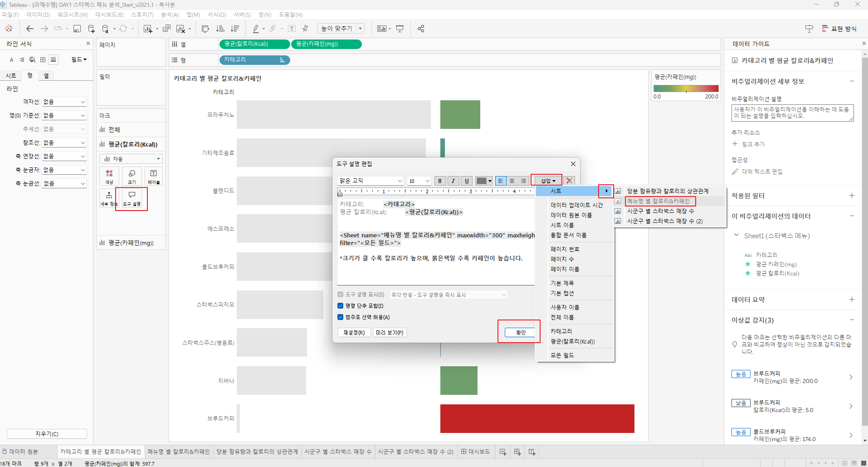The height and width of the screenshot is (467, 868).
Task: Open the font size dropdown showing 10
Action: [419, 181]
